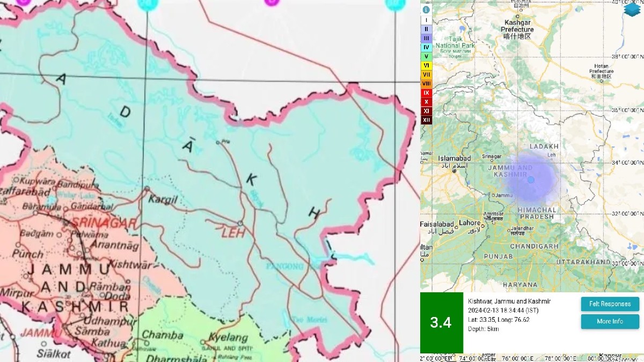The image size is (644, 362).
Task: Click the blue info icon above the legend
Action: pos(426,10)
